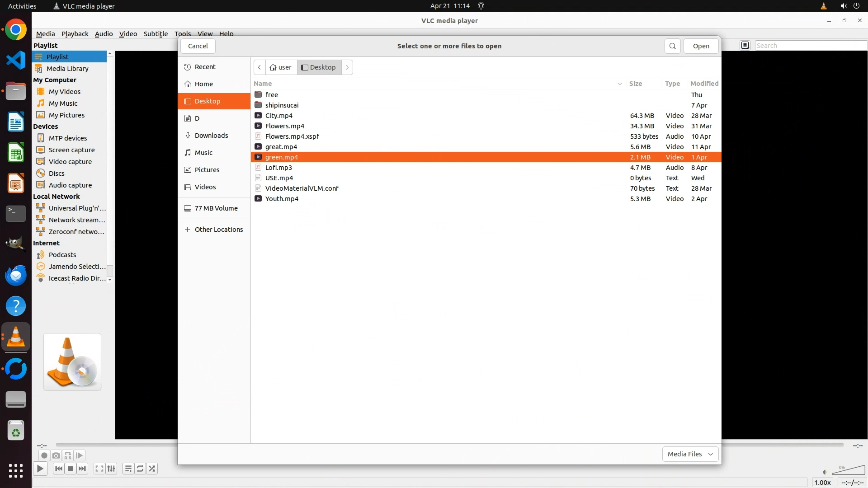Select Downloads in the dialog sidebar
This screenshot has width=868, height=488.
pyautogui.click(x=211, y=136)
